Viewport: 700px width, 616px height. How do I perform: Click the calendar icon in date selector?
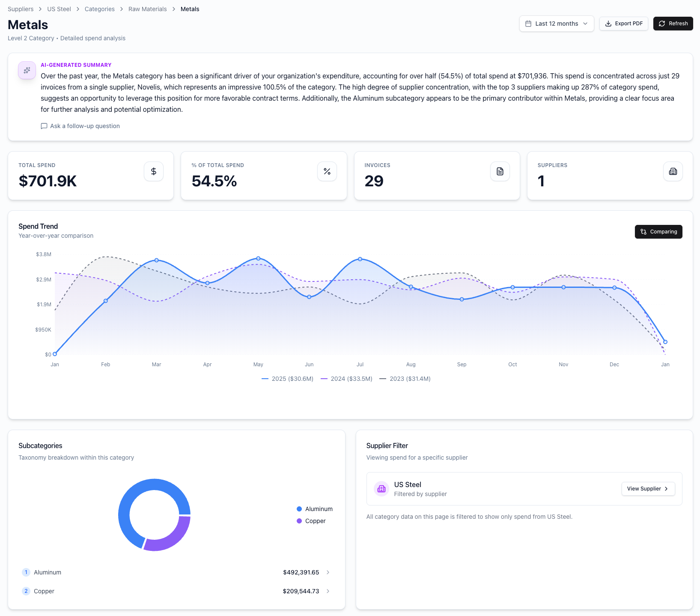528,24
